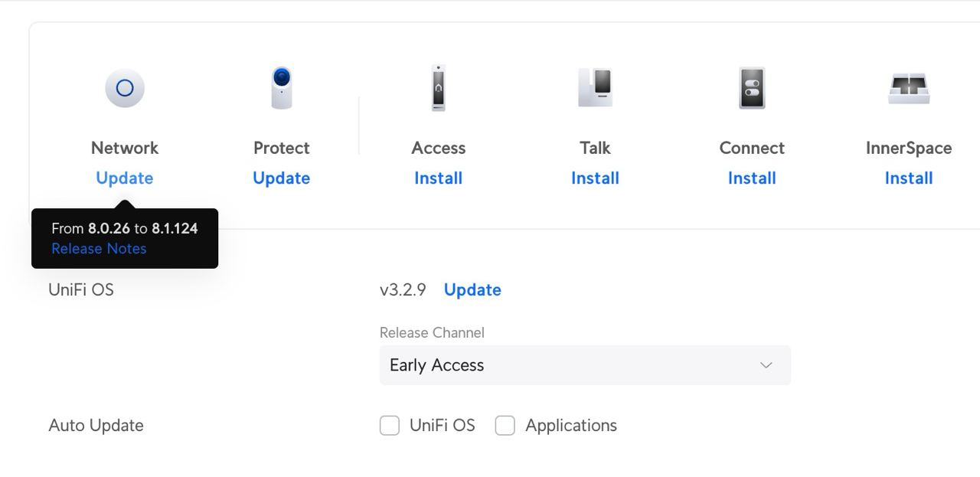Install the InnerSpace application
Screen dimensions: 980x477
(x=909, y=178)
